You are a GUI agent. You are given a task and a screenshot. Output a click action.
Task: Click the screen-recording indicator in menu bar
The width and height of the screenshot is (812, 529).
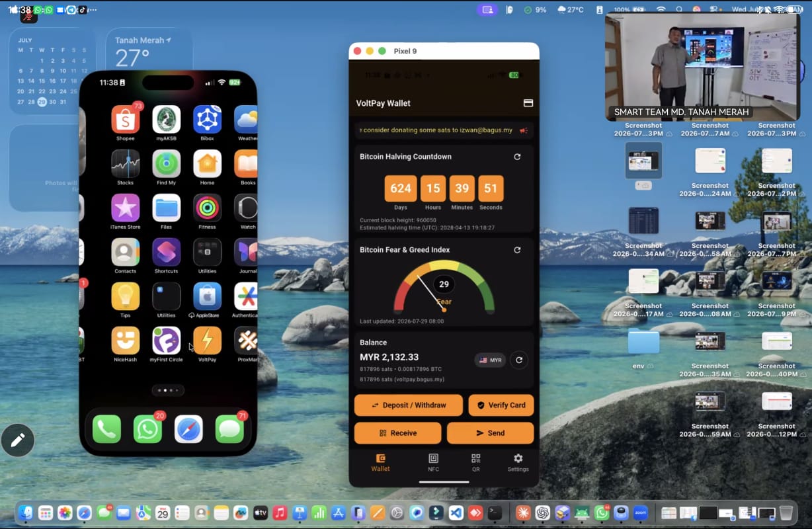coord(487,10)
